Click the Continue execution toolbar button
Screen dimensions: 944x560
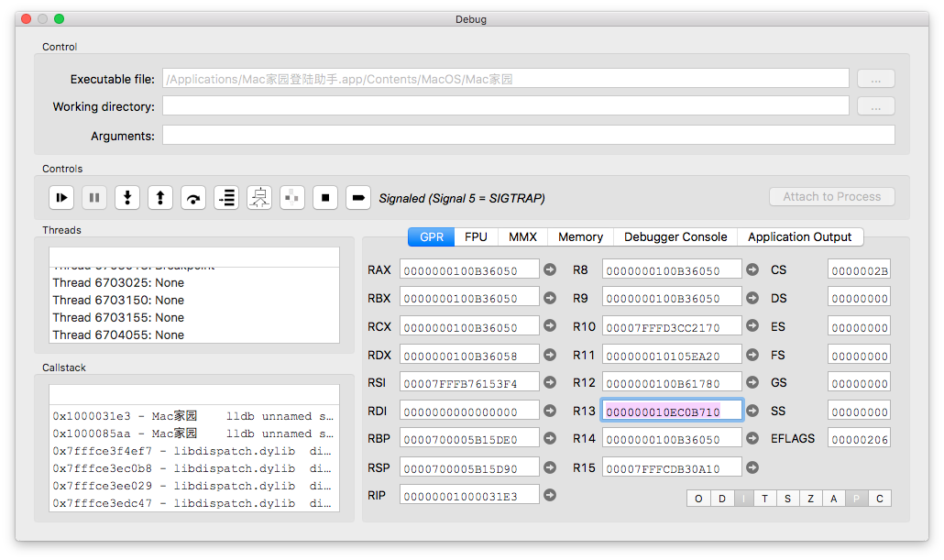61,197
